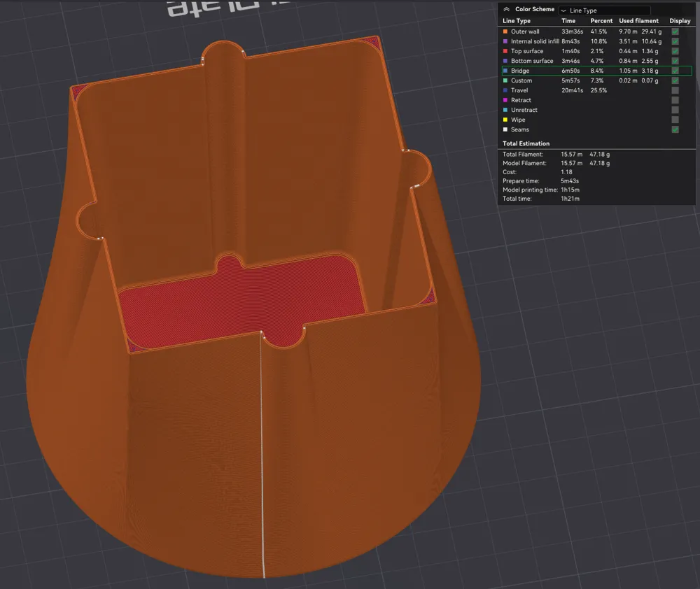Select the Unretract row label
The width and height of the screenshot is (700, 589).
click(x=524, y=110)
